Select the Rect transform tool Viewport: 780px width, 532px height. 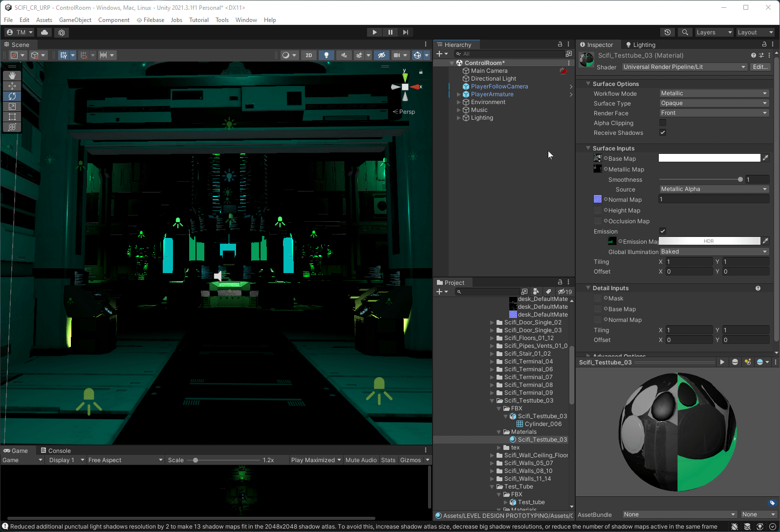click(x=12, y=117)
